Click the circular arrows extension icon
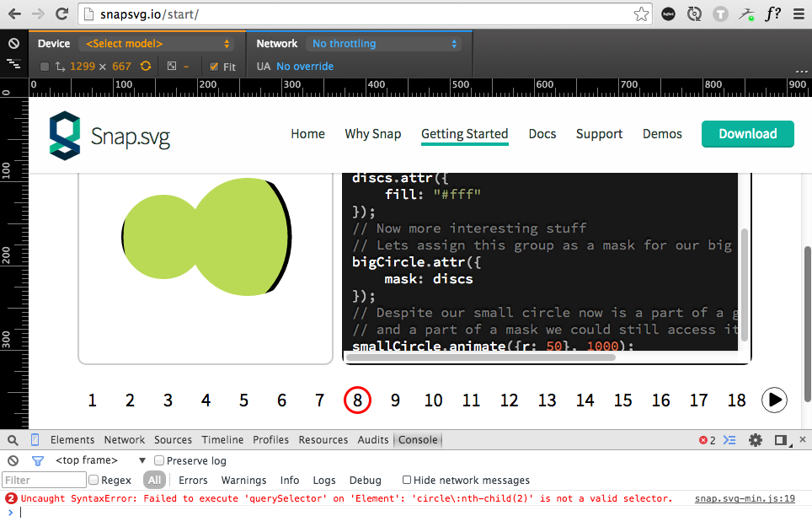The height and width of the screenshot is (532, 812). click(694, 14)
